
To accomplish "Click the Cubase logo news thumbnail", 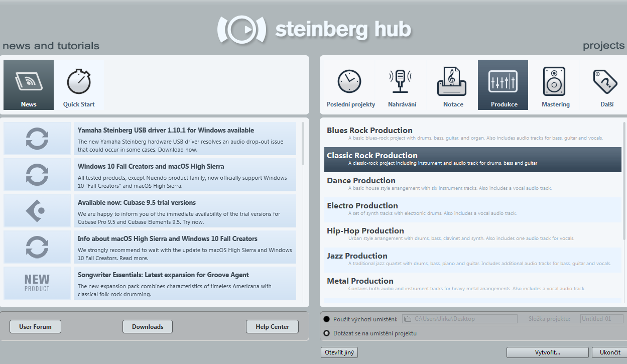I will (x=37, y=211).
